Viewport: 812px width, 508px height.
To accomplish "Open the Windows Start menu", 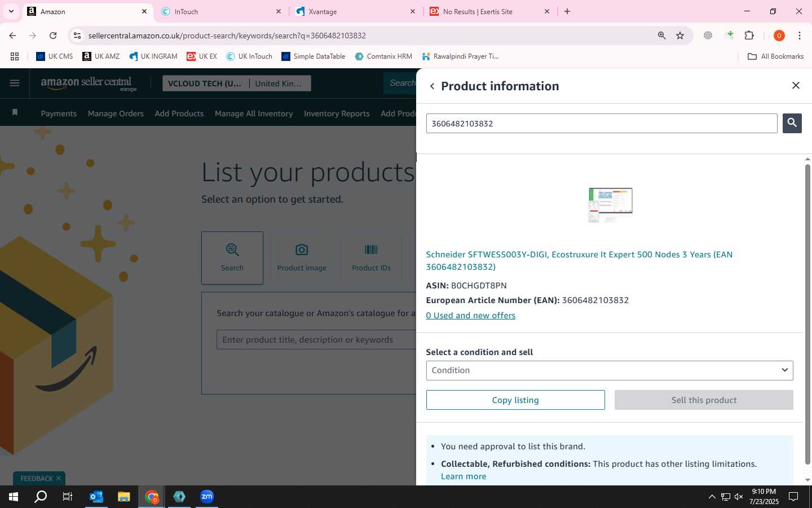I will (14, 497).
